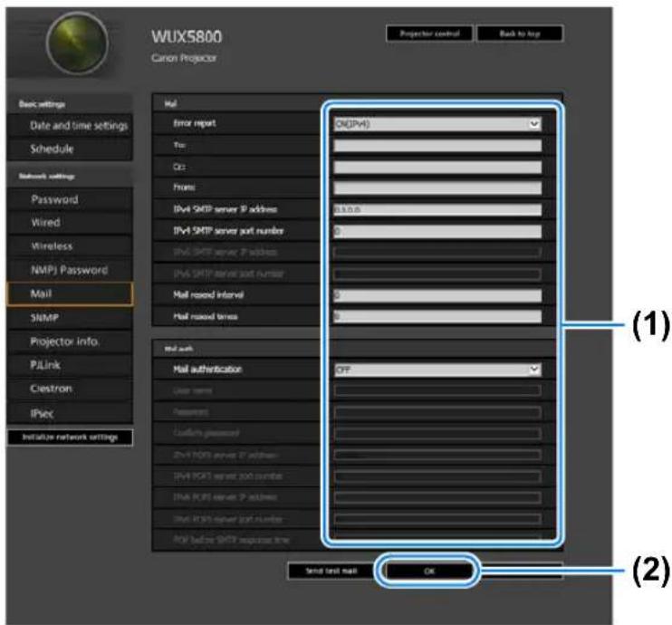The height and width of the screenshot is (625, 672).
Task: Open the Wireless settings page
Action: tap(70, 246)
